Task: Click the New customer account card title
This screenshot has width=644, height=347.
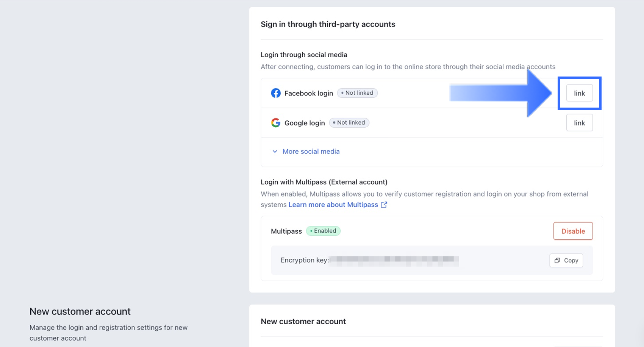Action: pyautogui.click(x=303, y=322)
